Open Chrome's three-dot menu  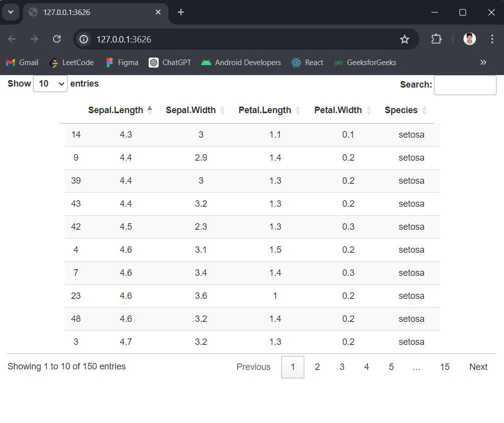point(492,39)
